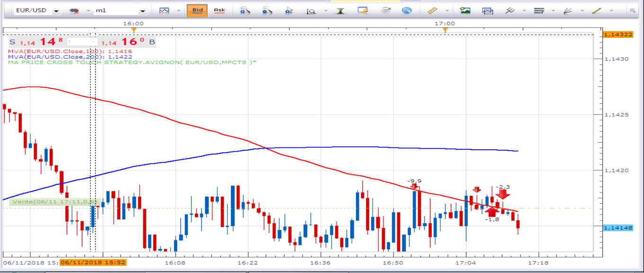This screenshot has height=273, width=644.
Task: Click the MA PRICE CROSS TOUCH STRATEGY label
Action: [132, 63]
